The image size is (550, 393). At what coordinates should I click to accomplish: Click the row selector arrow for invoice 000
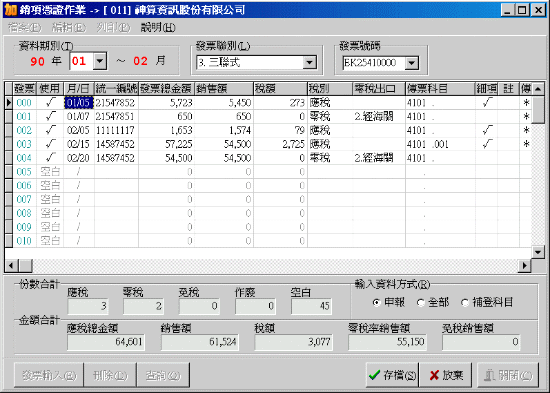click(x=9, y=102)
